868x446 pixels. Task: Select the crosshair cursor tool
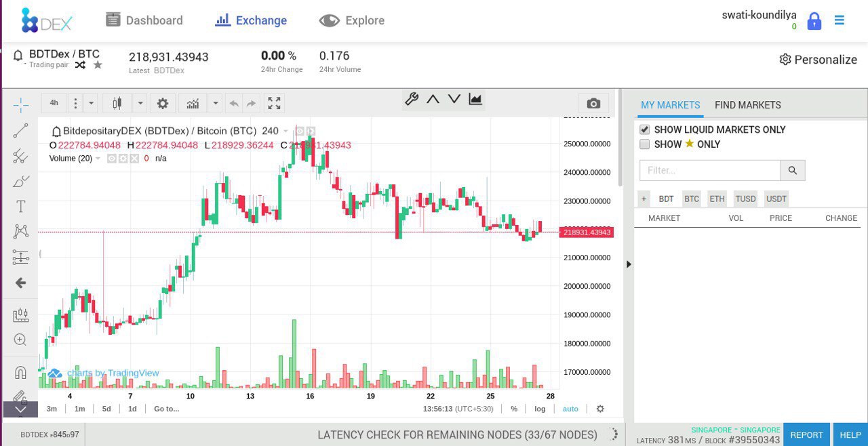click(x=21, y=104)
